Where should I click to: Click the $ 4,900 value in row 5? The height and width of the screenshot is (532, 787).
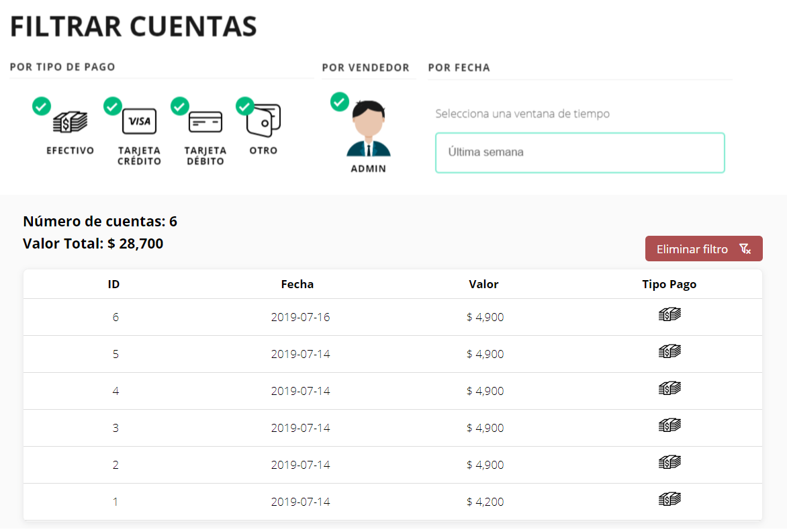[x=485, y=355]
